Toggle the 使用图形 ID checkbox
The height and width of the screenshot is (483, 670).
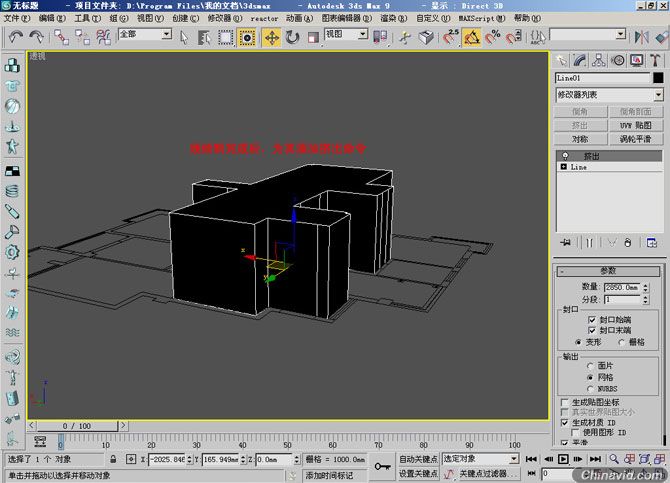pos(575,433)
